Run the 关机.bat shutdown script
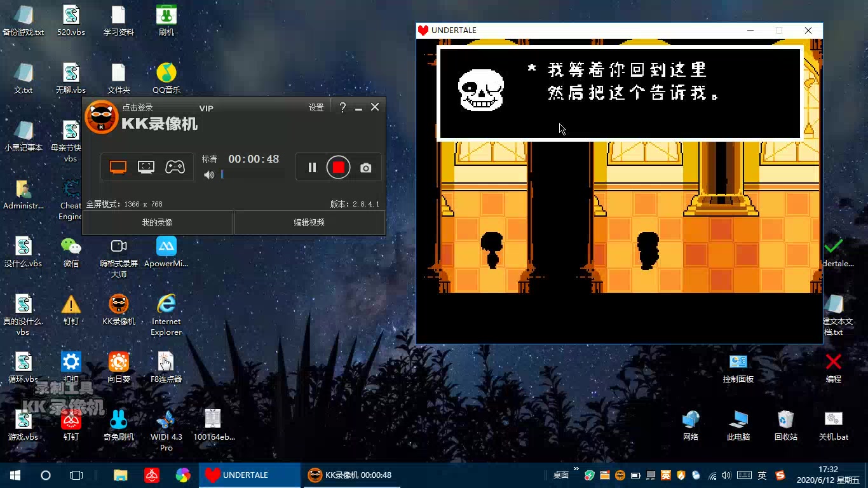 [x=834, y=426]
